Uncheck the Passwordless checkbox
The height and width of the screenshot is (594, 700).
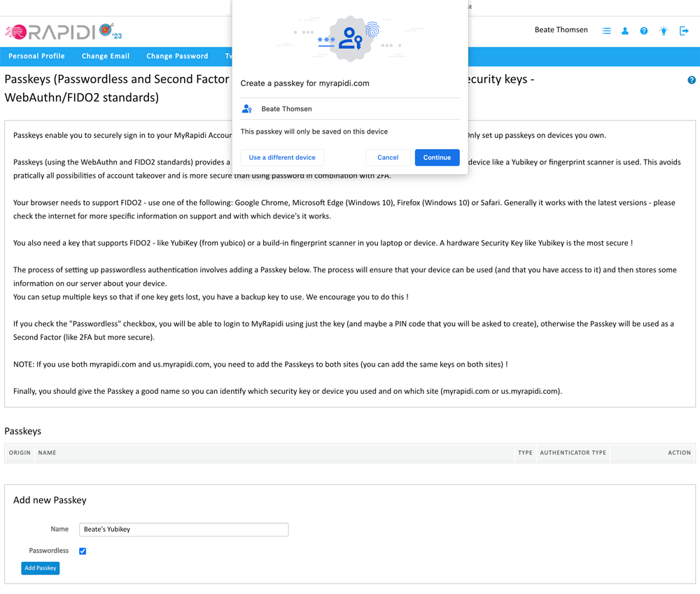click(83, 551)
